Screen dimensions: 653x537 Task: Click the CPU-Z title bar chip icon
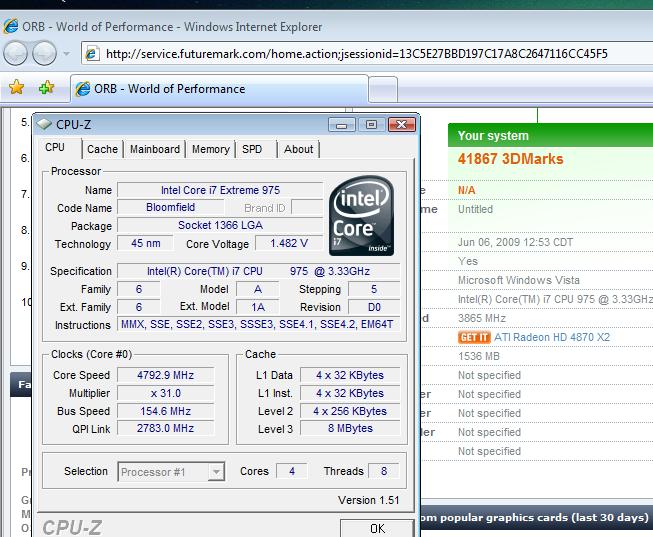coord(44,124)
